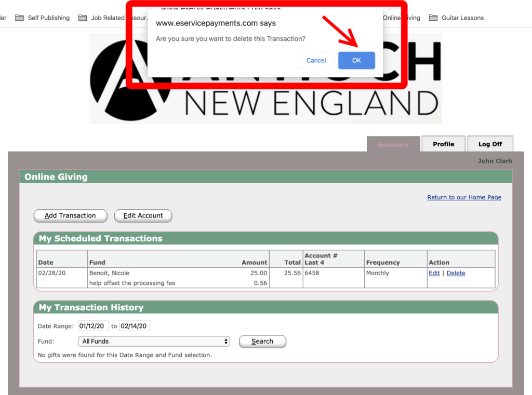This screenshot has width=532, height=395.
Task: Edit the Benoit, Nicole scheduled transaction
Action: (x=434, y=273)
